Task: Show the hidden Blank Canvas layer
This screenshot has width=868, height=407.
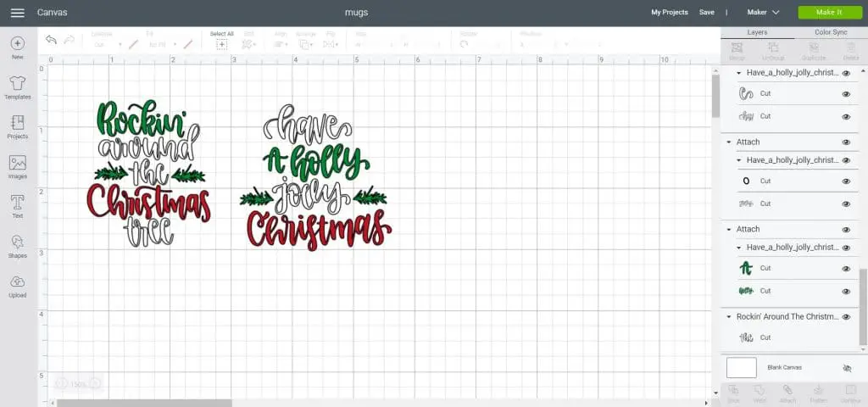Action: coord(846,368)
